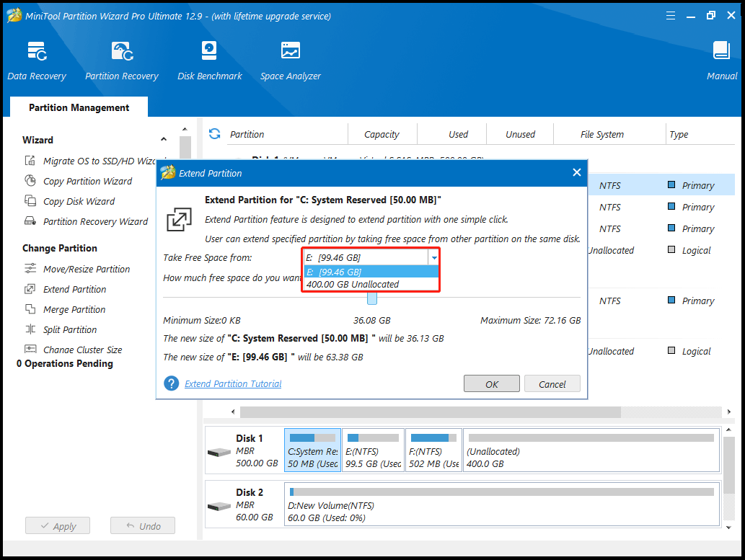This screenshot has width=745, height=560.
Task: Open the Extend Partition Tutorial link
Action: tap(233, 384)
